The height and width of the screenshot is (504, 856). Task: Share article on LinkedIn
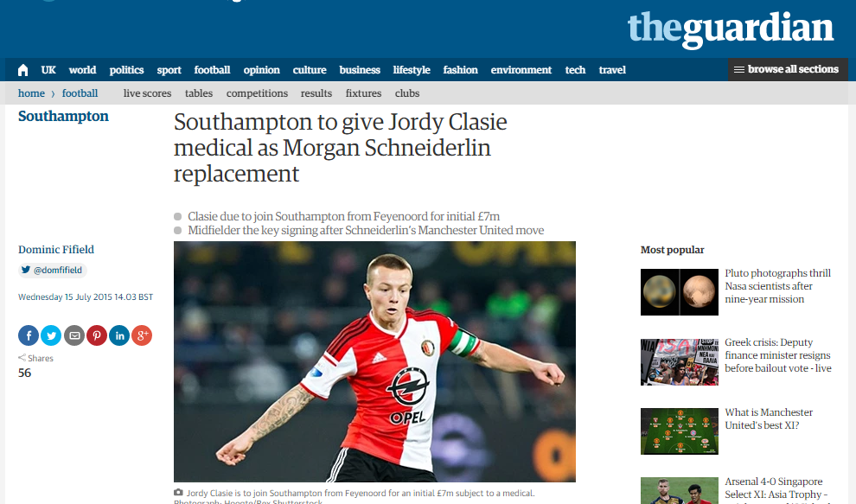coord(119,335)
